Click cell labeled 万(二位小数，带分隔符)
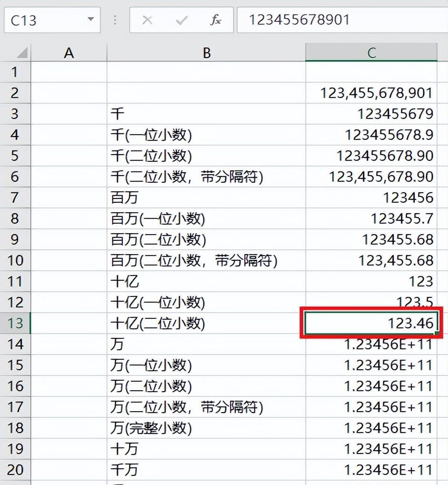 206,407
